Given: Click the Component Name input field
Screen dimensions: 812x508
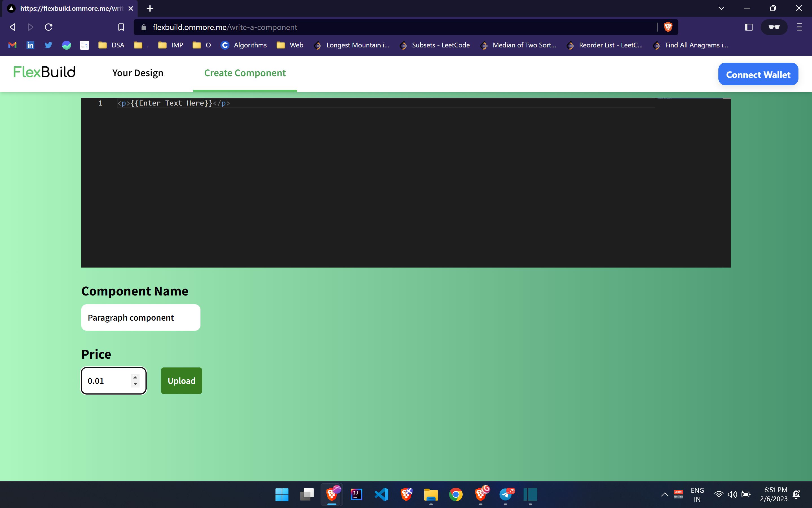Looking at the screenshot, I should (141, 317).
